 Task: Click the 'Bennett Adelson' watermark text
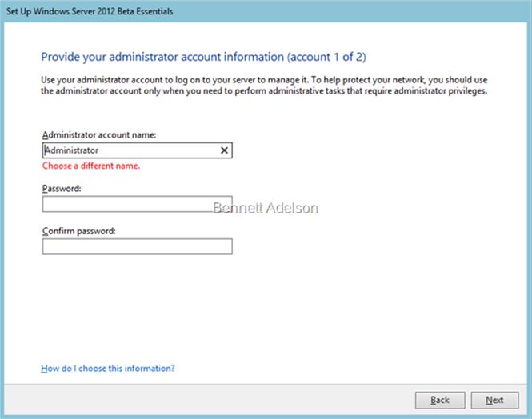[266, 208]
